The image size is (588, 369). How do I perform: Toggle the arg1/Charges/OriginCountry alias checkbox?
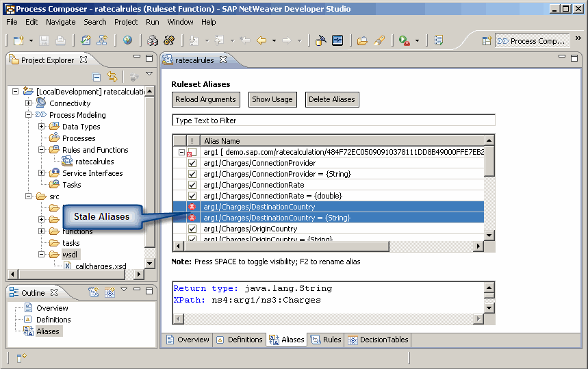192,229
